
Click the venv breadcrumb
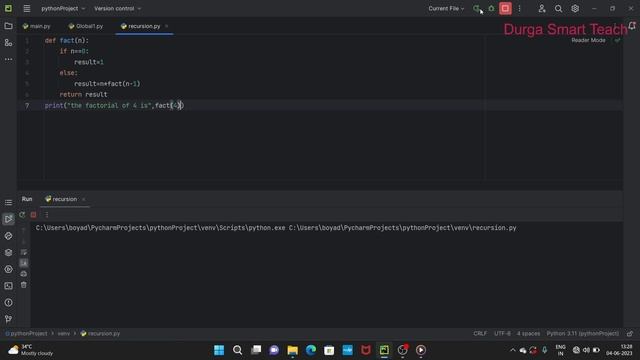[x=63, y=333]
